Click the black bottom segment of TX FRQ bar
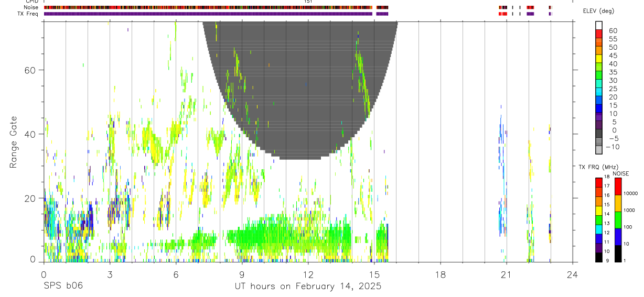Image resolution: width=644 pixels, height=297 pixels. tap(598, 257)
